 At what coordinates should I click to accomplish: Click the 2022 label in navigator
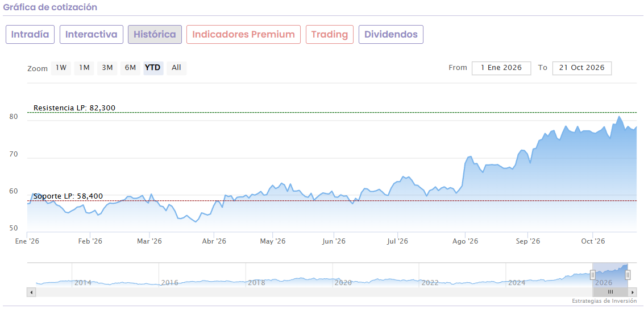tap(430, 283)
